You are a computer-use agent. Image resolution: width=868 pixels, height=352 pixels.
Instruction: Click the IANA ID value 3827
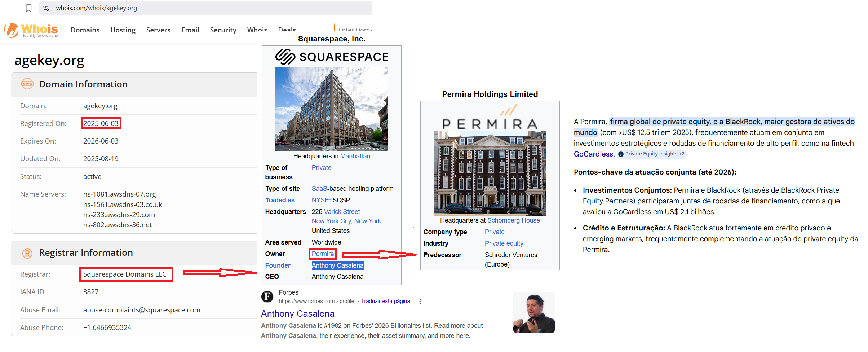pos(91,292)
